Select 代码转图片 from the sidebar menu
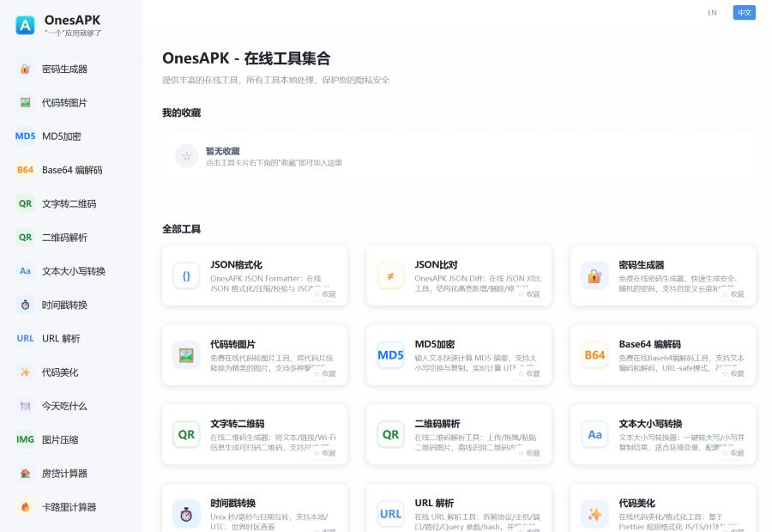Viewport: 772px width, 532px height. [25, 102]
